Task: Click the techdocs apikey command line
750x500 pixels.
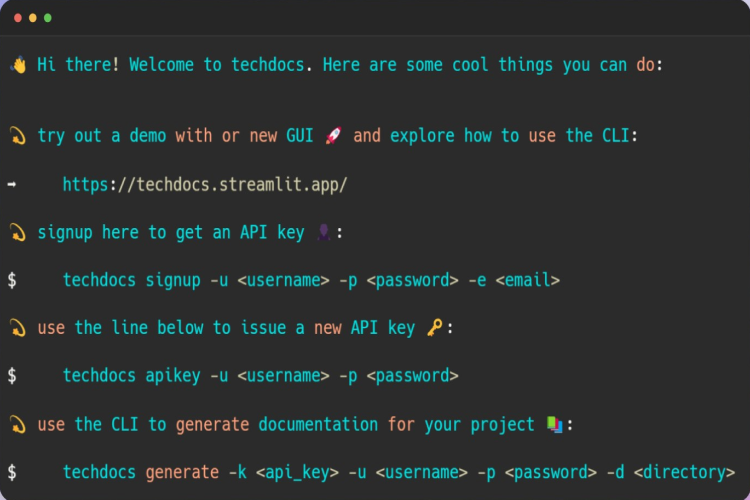Action: pos(261,376)
